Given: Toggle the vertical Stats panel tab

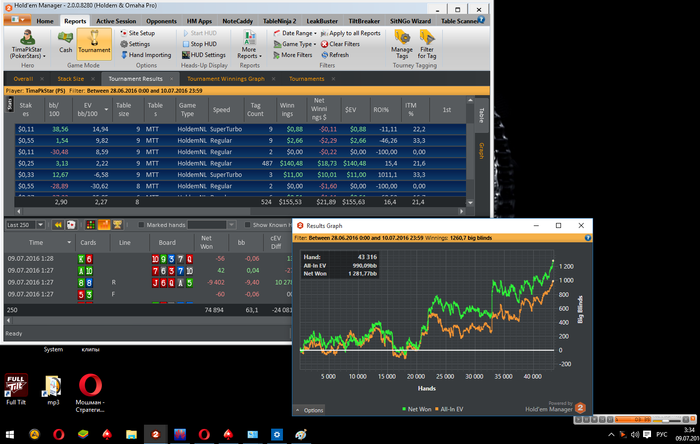Looking at the screenshot, I should coord(10,104).
